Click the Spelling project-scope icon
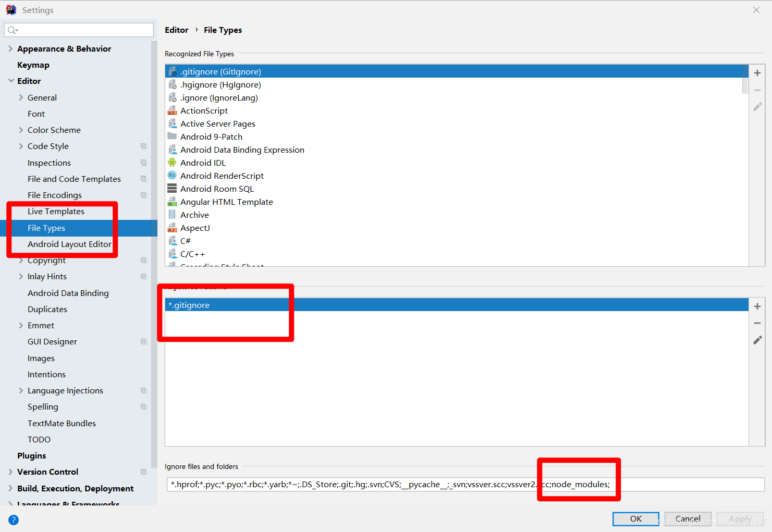Viewport: 772px width, 532px height. (143, 406)
